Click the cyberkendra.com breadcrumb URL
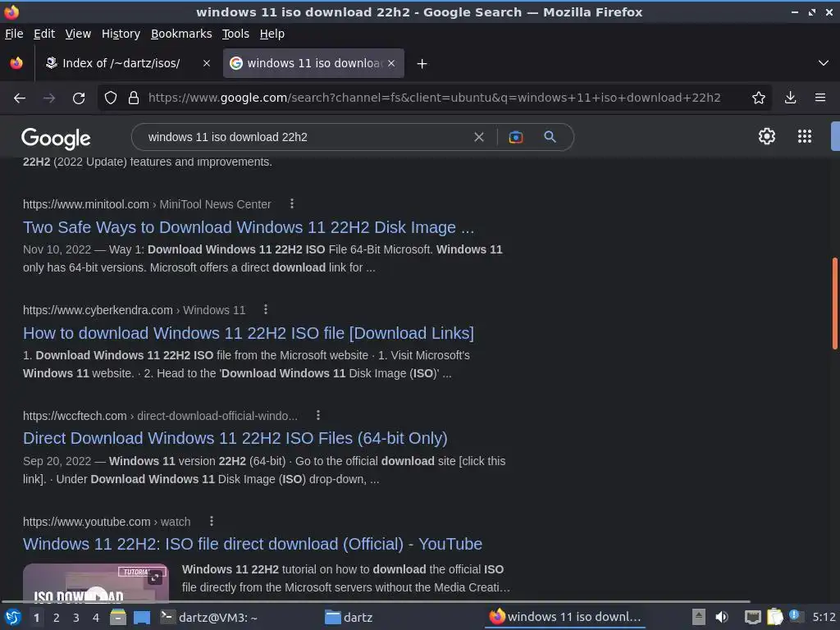 [x=134, y=310]
